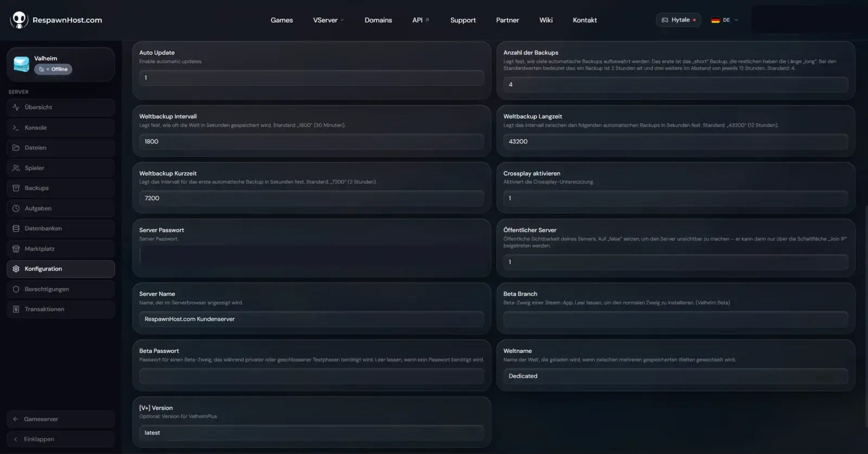Click the API external link arrow
Image resolution: width=868 pixels, height=454 pixels.
coord(427,20)
